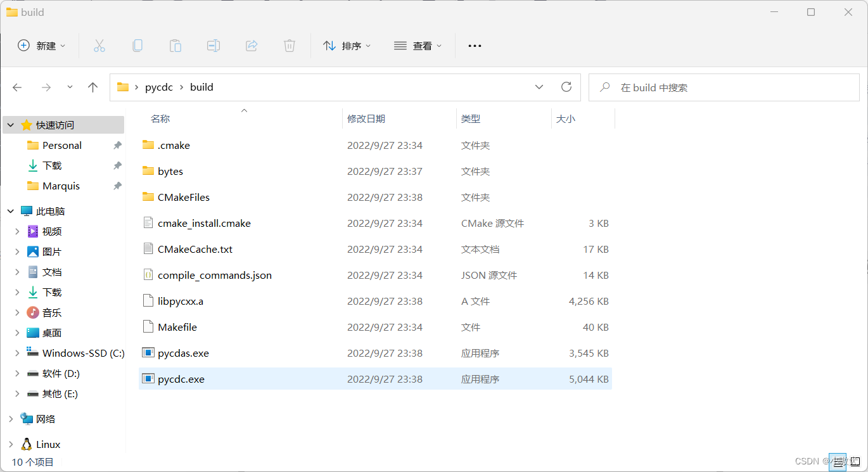Open the see-more (...) toolbar menu
This screenshot has width=868, height=472.
click(x=474, y=45)
